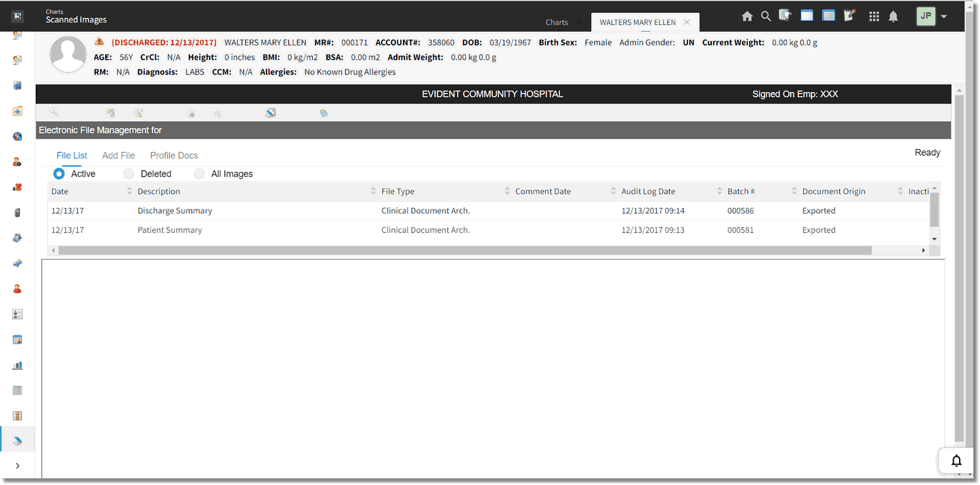Open the magnifier search icon in top bar
This screenshot has height=485, width=980.
[766, 16]
